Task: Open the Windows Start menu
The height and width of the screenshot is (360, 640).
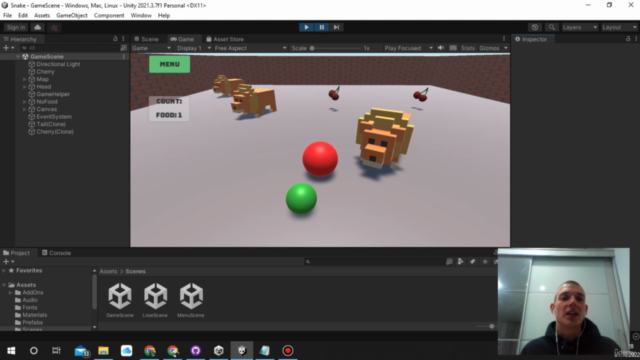Action: point(11,351)
